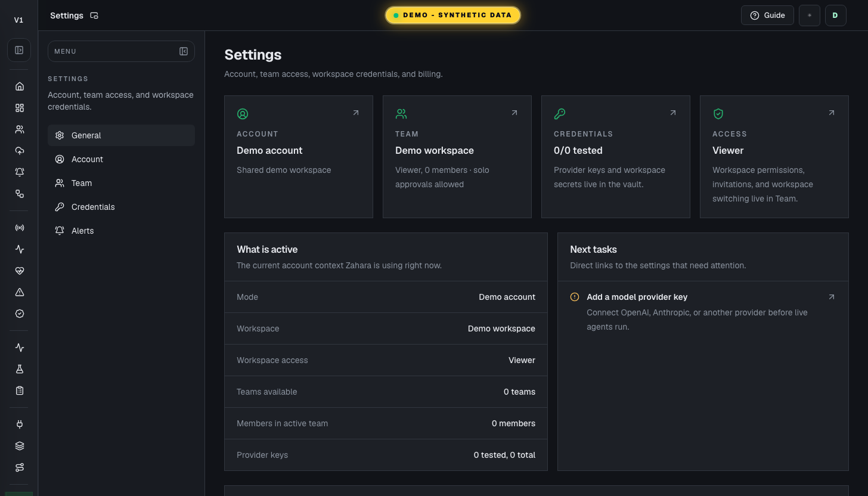
Task: Toggle the sidebar panel icon below V1
Action: click(19, 51)
